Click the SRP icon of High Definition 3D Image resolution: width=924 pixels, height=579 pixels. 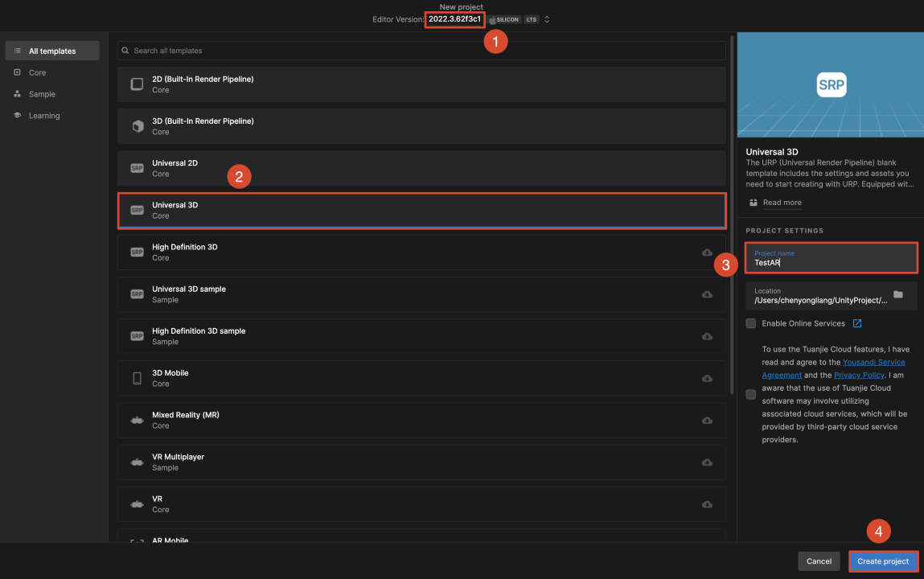137,252
